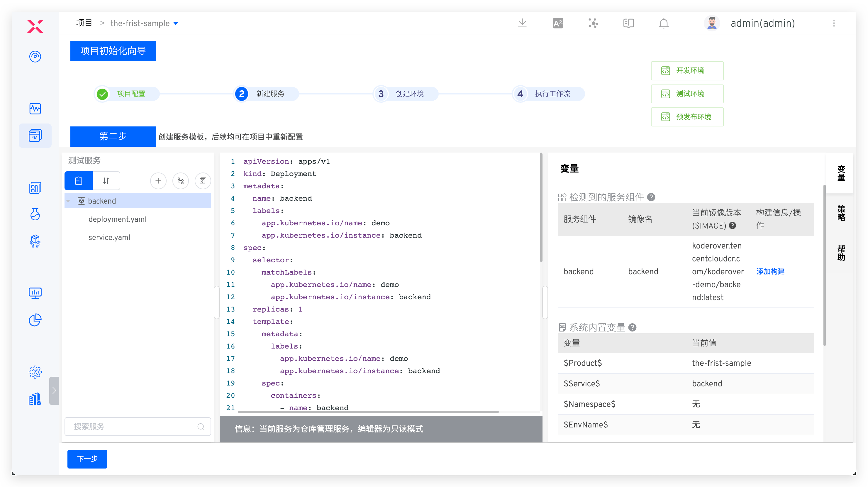Viewport: 868px width, 487px height.
Task: Collapse the backend service tree node
Action: (68, 201)
